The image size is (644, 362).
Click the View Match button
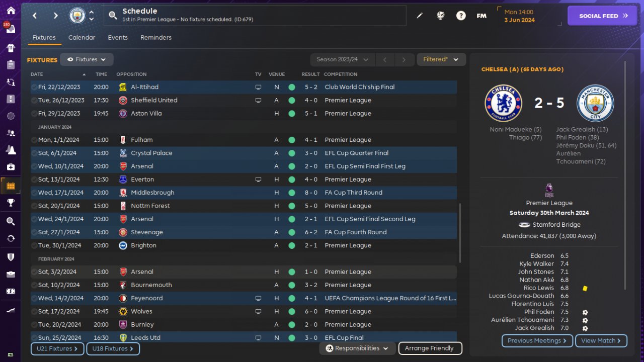[x=601, y=341]
